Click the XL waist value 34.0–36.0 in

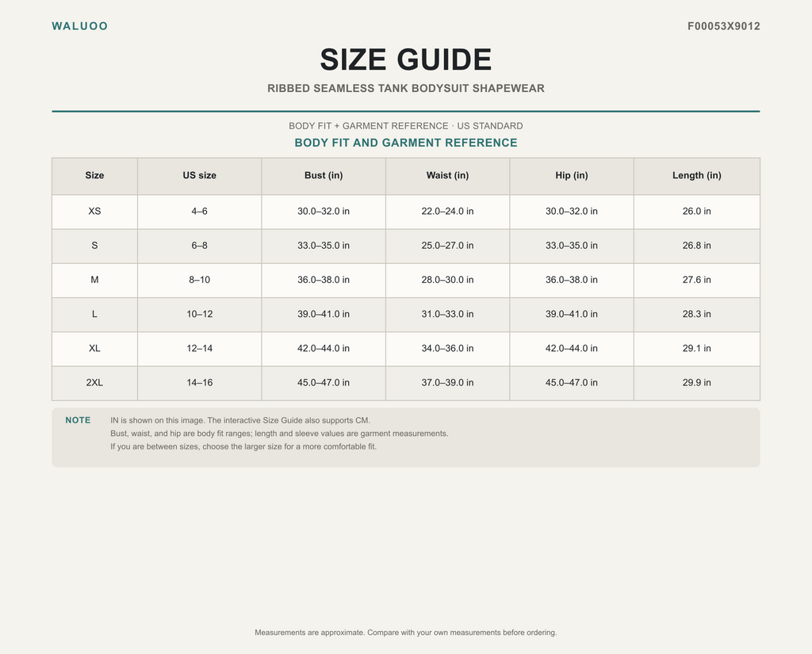point(447,349)
